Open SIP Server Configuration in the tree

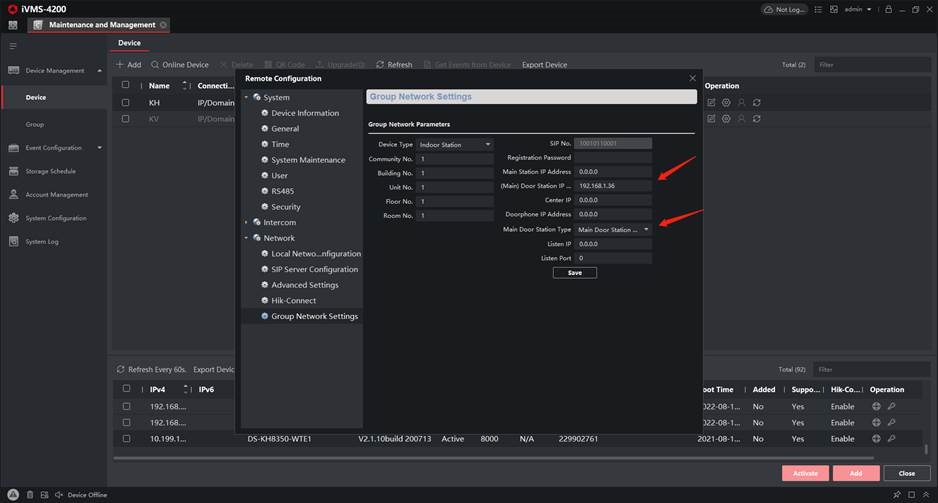314,269
